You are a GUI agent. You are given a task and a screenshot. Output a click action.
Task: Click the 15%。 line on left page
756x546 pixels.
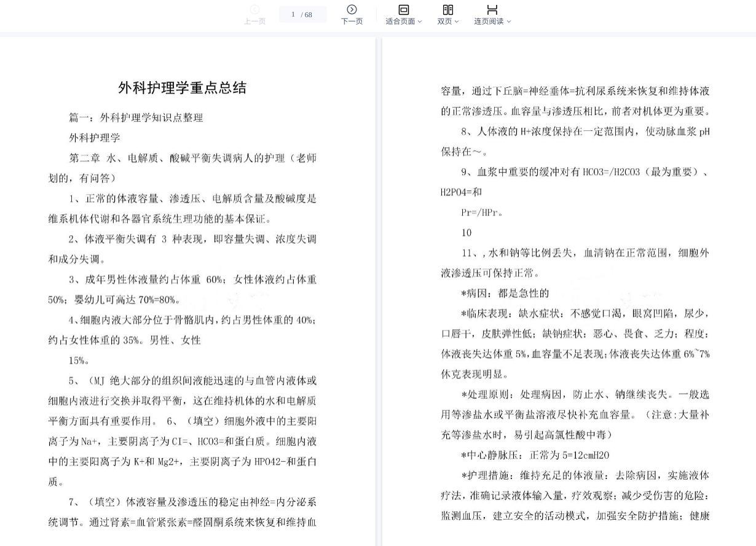coord(79,360)
